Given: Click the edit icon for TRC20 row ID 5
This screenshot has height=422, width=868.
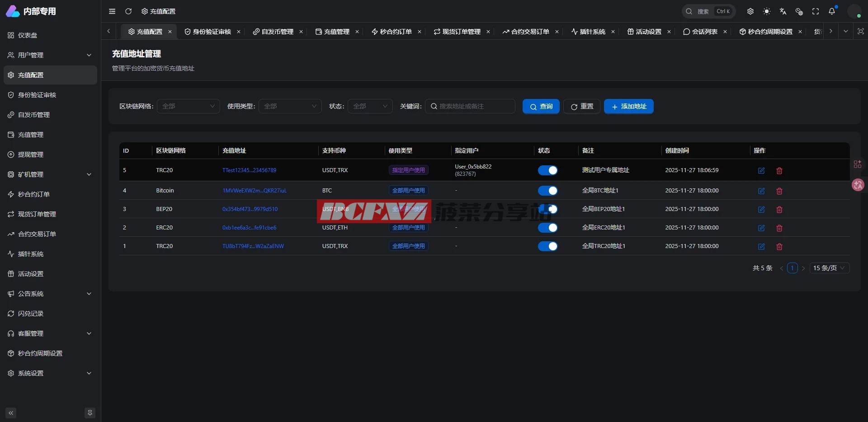Looking at the screenshot, I should 761,171.
